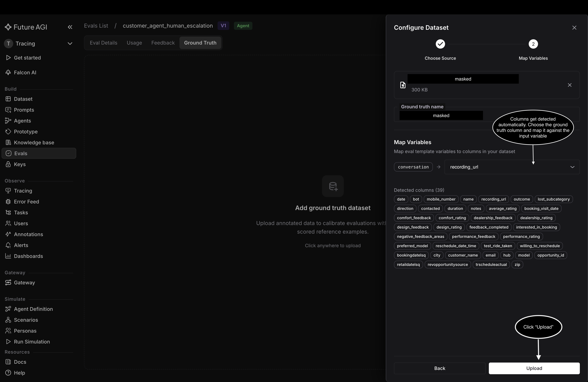This screenshot has width=588, height=382.
Task: Open the recording_url column dropdown
Action: pos(512,167)
